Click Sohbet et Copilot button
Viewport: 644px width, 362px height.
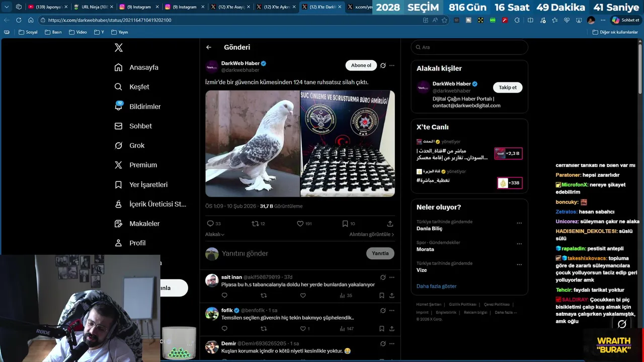pos(625,20)
